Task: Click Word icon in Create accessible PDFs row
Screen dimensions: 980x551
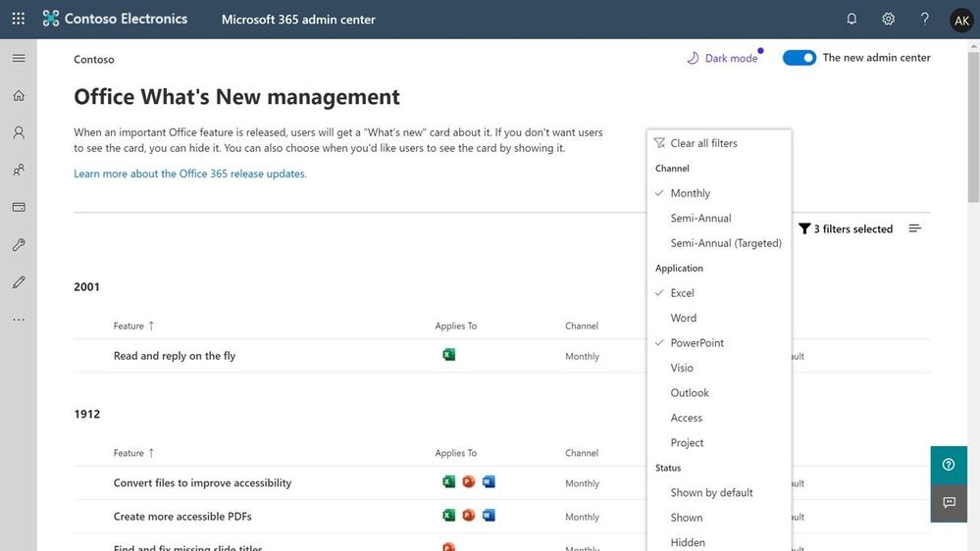Action: click(489, 516)
